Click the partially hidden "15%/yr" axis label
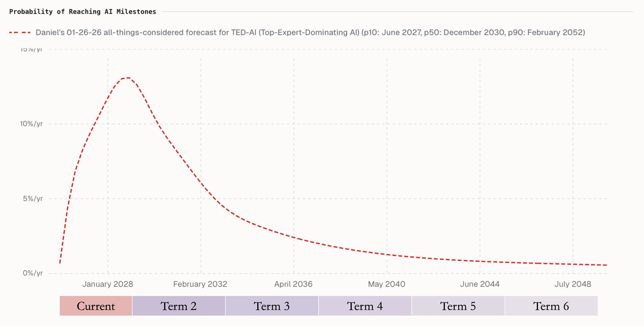Screen dimensions: 644x326 [x=32, y=50]
